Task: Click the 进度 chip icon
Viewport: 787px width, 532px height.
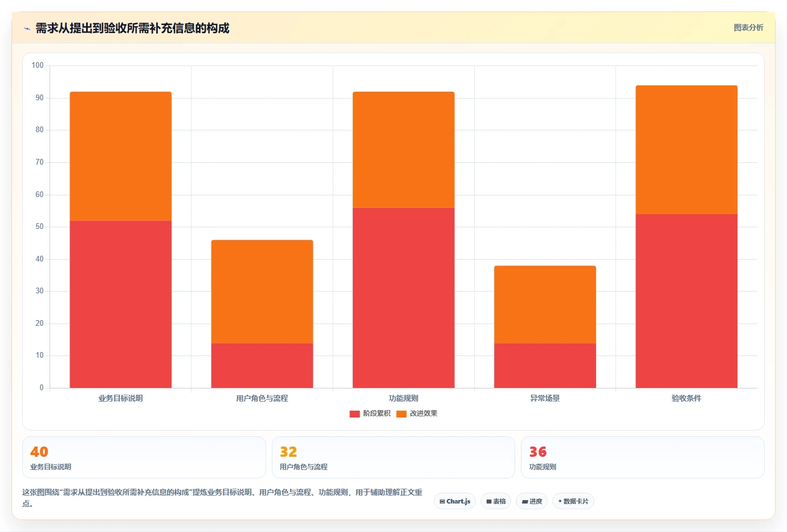Action: (525, 502)
